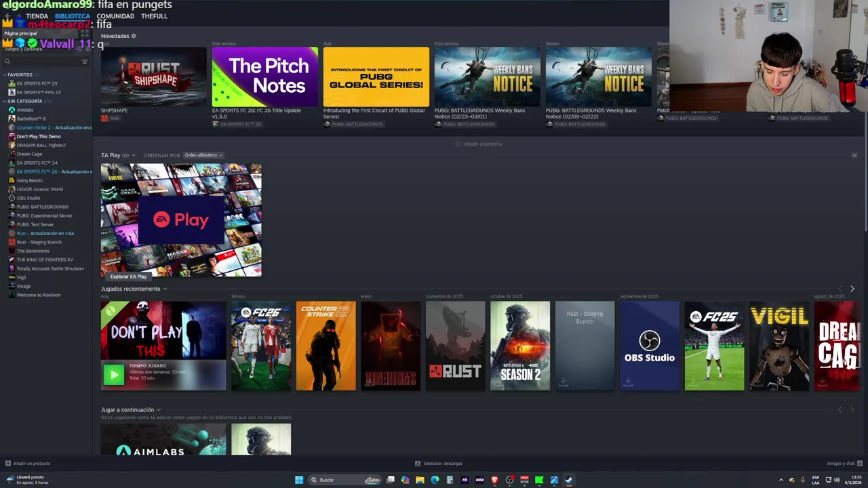Open PUBG Global Series news card
The width and height of the screenshot is (868, 488).
376,77
